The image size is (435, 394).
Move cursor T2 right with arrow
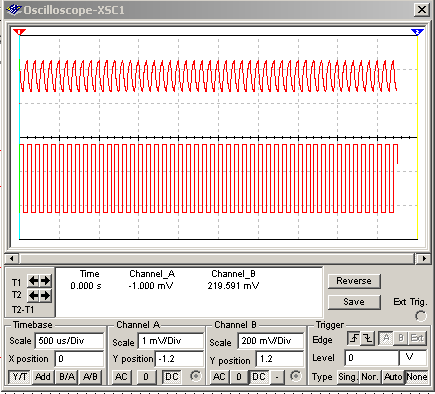pyautogui.click(x=45, y=295)
